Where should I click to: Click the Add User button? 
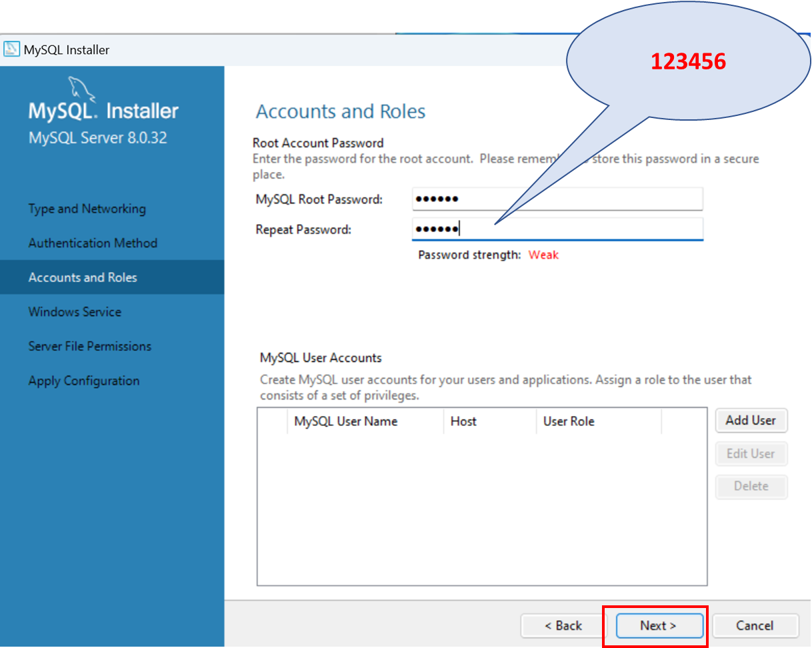pos(751,421)
